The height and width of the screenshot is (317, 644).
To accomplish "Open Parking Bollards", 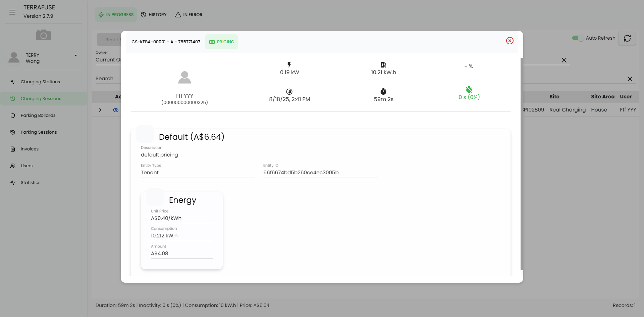I will point(38,115).
